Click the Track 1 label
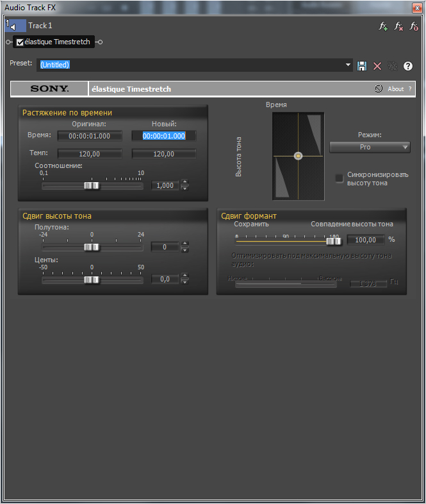 point(40,26)
